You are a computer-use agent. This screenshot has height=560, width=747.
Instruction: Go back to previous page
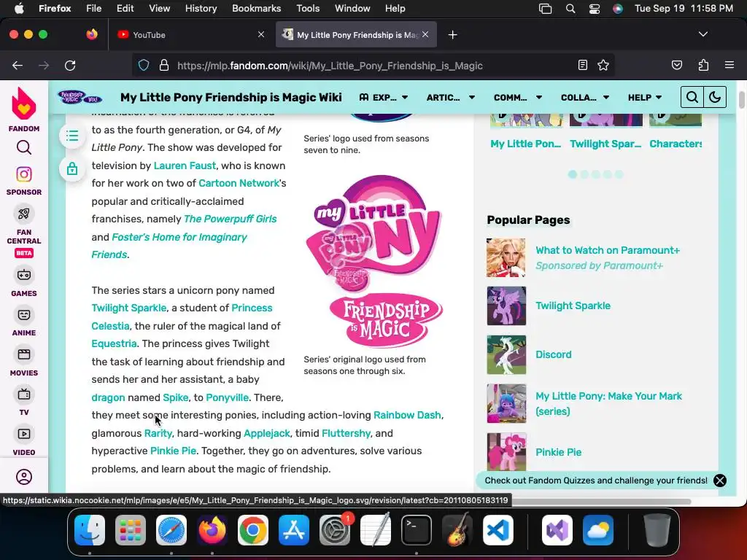click(x=18, y=65)
